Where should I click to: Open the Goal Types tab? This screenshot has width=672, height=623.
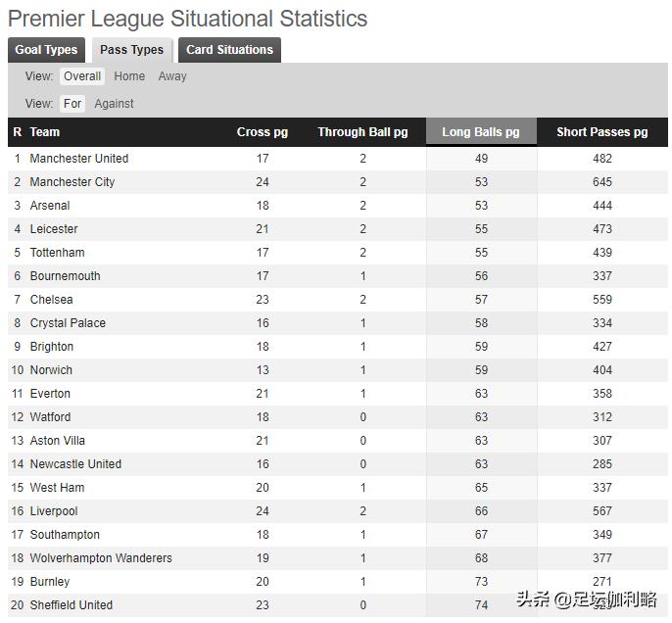46,50
